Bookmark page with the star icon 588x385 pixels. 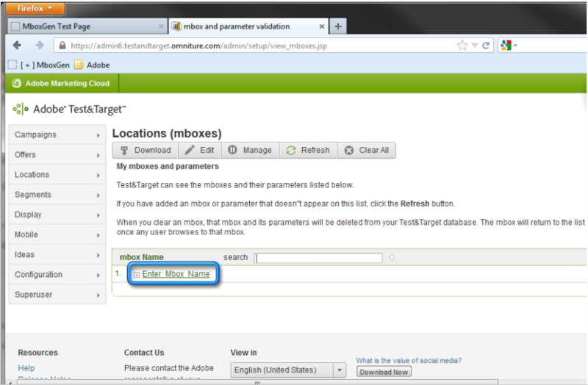(462, 46)
